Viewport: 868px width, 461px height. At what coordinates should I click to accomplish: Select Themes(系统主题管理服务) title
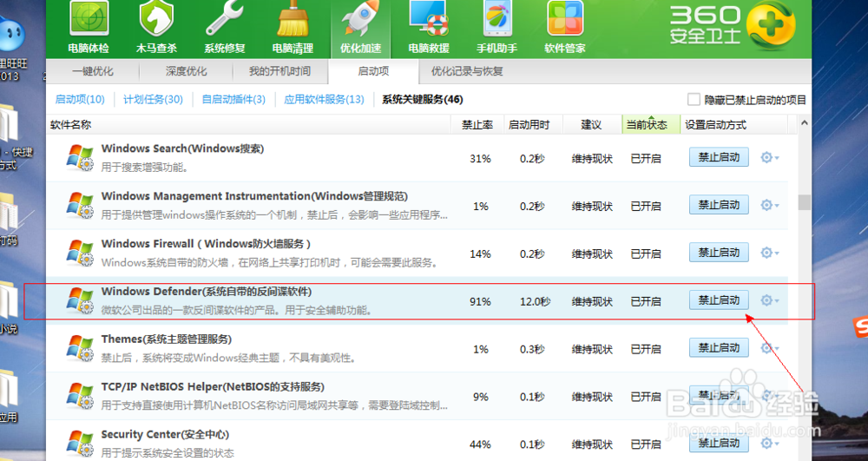click(166, 339)
